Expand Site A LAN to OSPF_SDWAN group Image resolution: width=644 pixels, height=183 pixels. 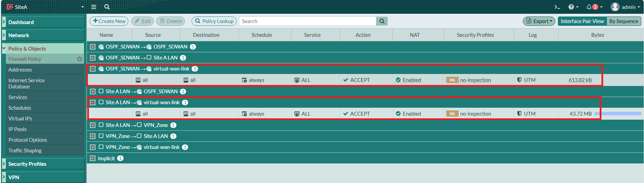[x=93, y=91]
